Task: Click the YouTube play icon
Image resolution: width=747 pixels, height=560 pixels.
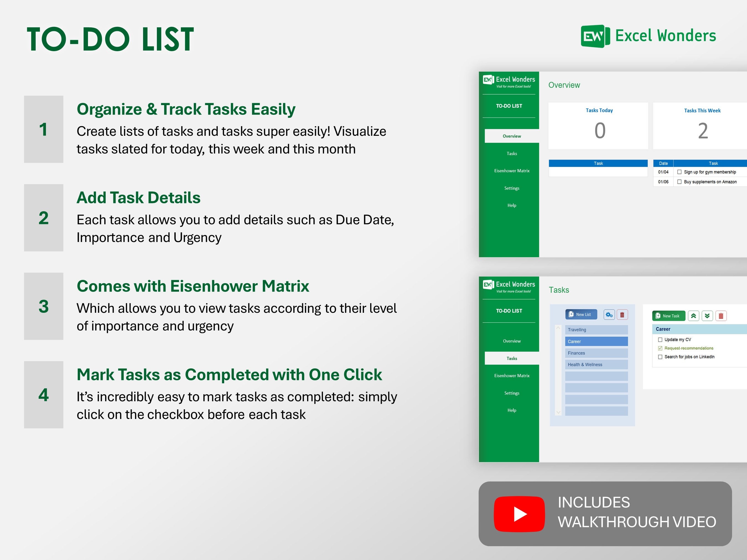Action: 519,514
